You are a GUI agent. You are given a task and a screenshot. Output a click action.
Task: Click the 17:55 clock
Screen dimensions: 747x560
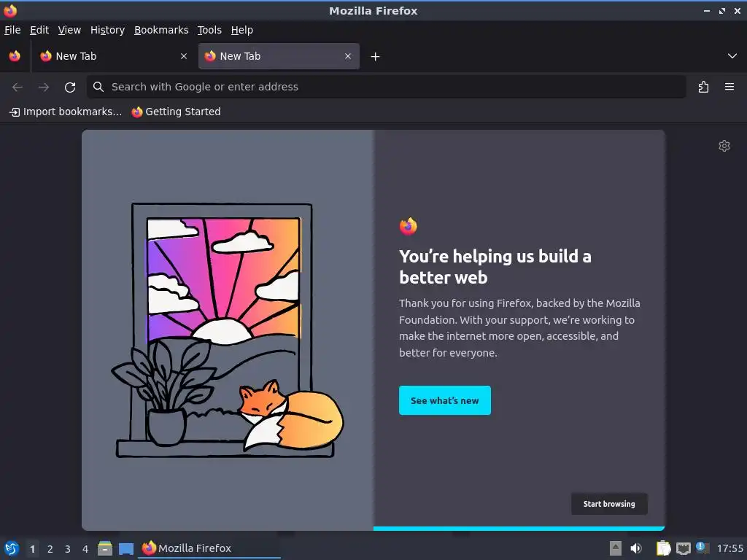(729, 548)
